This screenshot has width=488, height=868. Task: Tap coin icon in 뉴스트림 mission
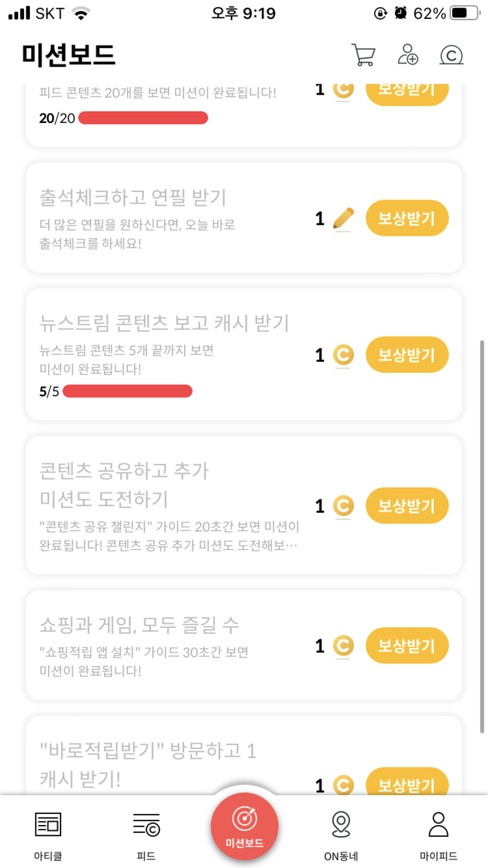click(x=343, y=355)
